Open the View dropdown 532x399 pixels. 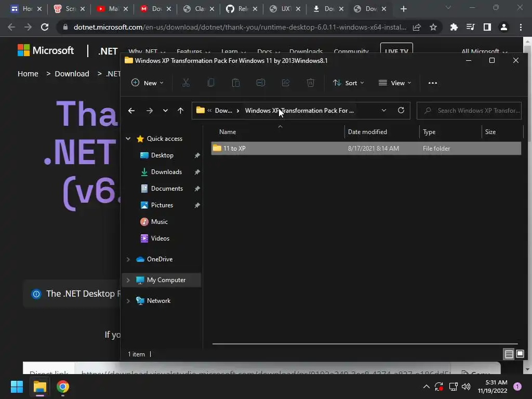click(395, 83)
